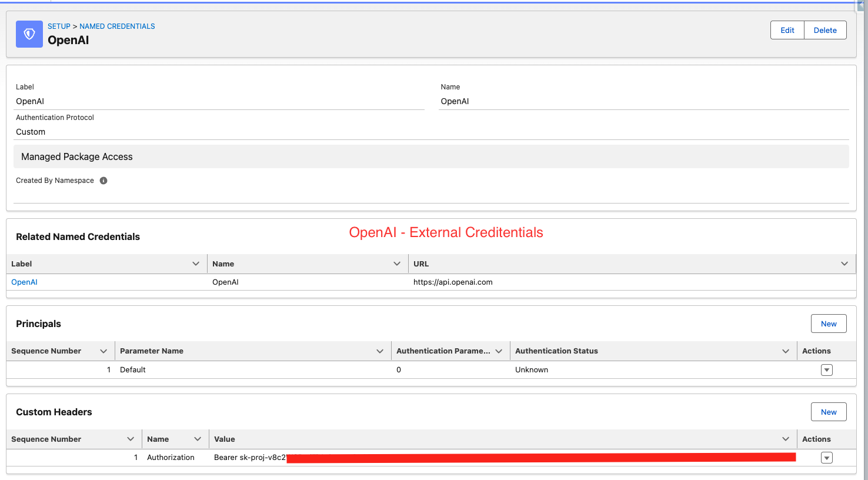Click the Created By Namespace label
Image resolution: width=868 pixels, height=480 pixels.
[x=55, y=181]
